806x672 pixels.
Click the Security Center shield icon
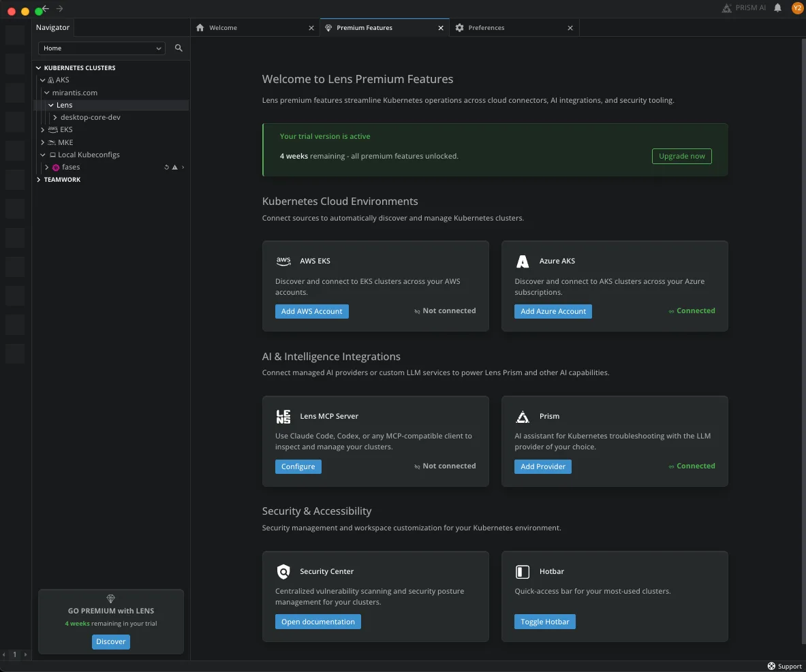283,571
